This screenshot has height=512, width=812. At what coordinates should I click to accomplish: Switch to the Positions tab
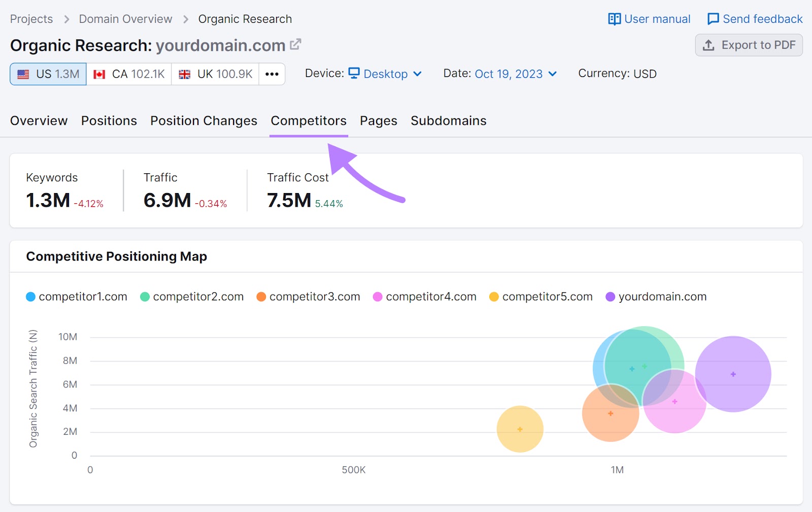[109, 121]
